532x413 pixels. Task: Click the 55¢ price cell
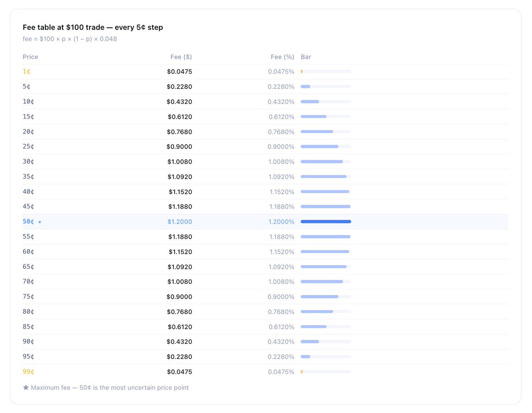tap(28, 237)
